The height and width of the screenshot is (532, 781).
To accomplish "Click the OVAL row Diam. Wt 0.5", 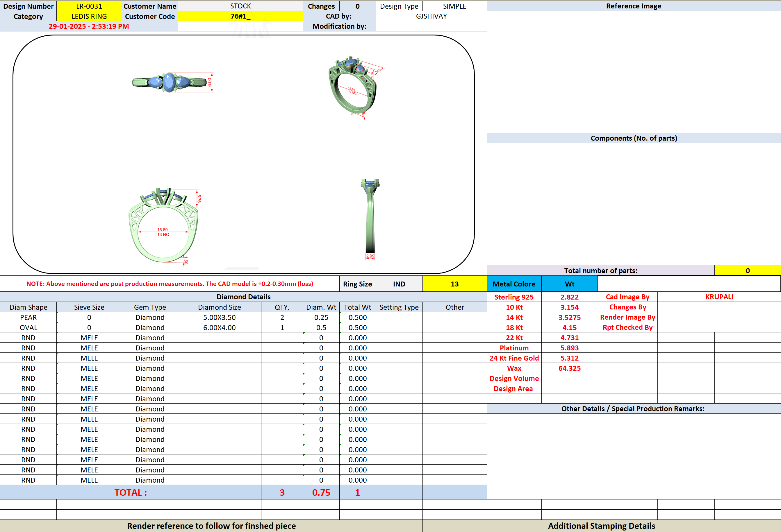I will (x=321, y=327).
